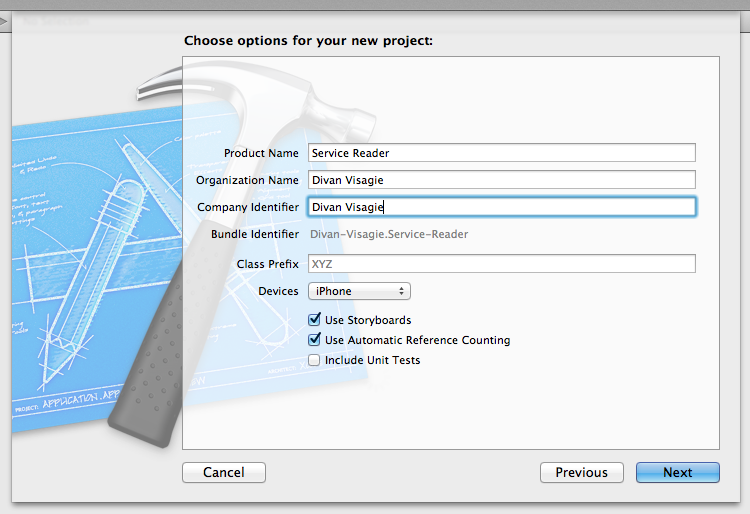
Task: Focus the Company Identifier field
Action: click(502, 207)
